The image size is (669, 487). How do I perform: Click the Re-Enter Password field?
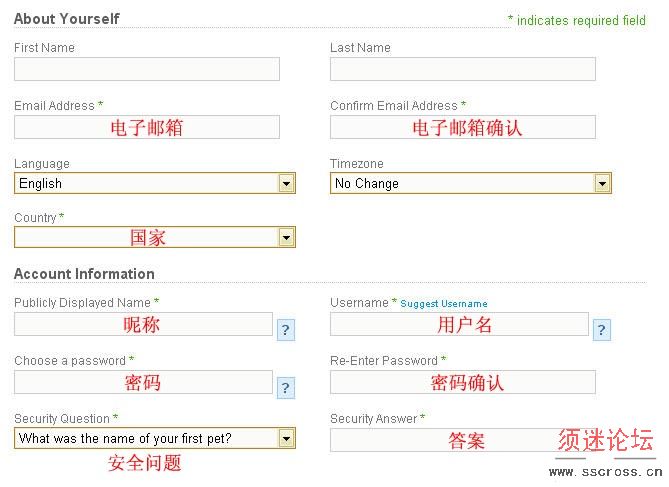click(x=463, y=382)
